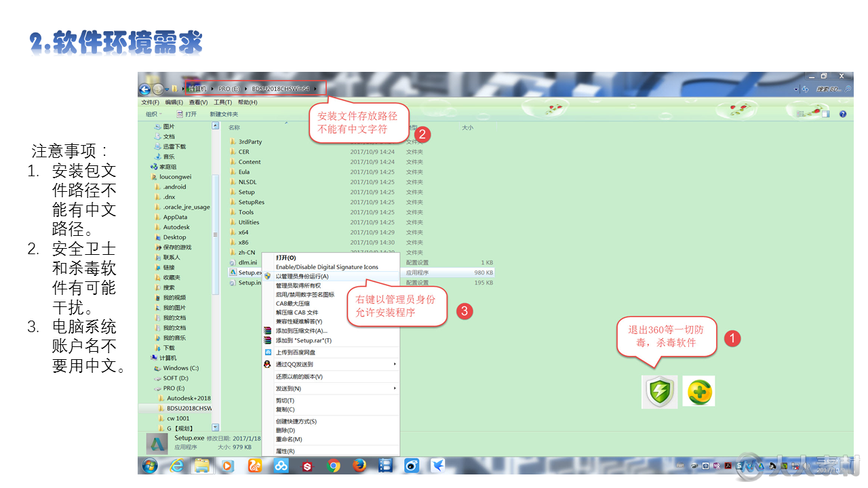The image size is (868, 488).
Task: Click the Explorer Forward arrow button
Action: [158, 89]
